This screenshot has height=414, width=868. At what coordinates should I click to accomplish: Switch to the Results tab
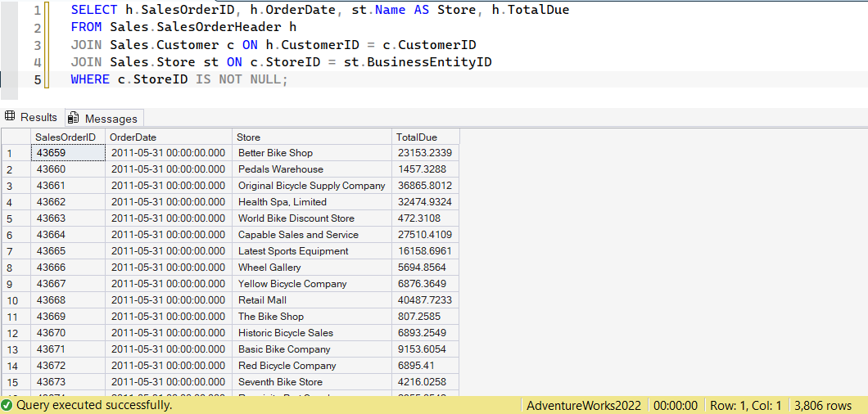pyautogui.click(x=32, y=117)
